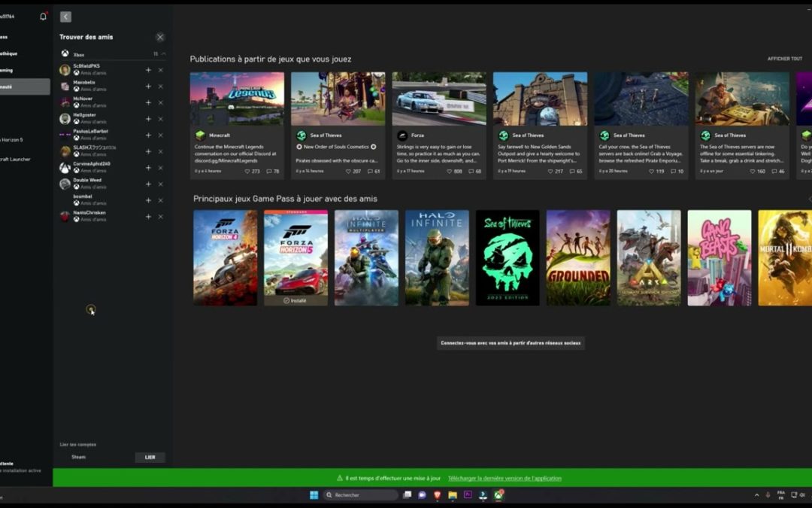Open the Mortal Kombat 11 tile
812x508 pixels.
785,257
